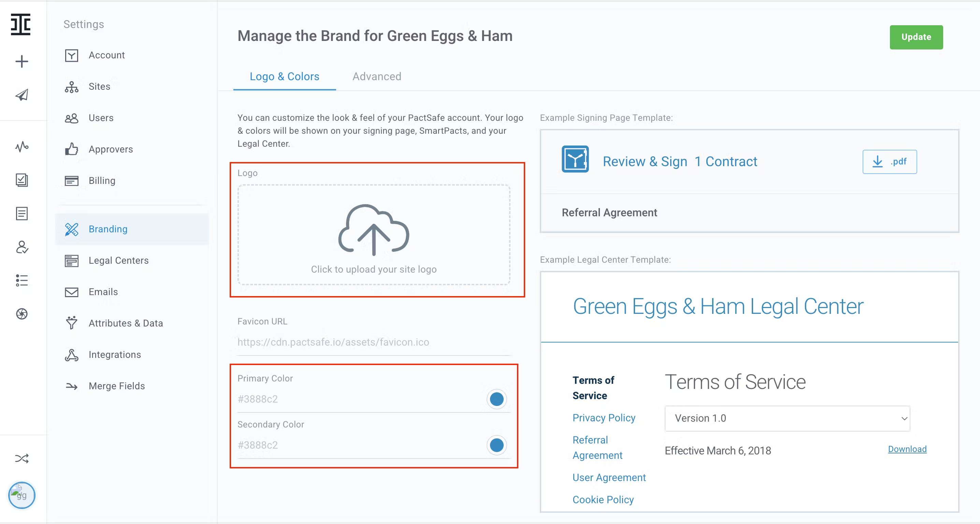Open the Secondary Color swatch picker
The width and height of the screenshot is (980, 524).
click(496, 445)
